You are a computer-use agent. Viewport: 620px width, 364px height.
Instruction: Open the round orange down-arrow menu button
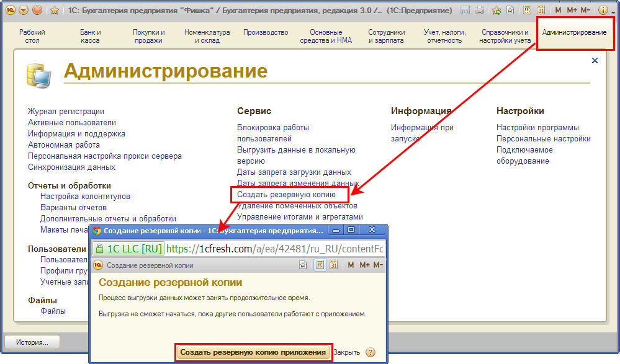coord(24,11)
